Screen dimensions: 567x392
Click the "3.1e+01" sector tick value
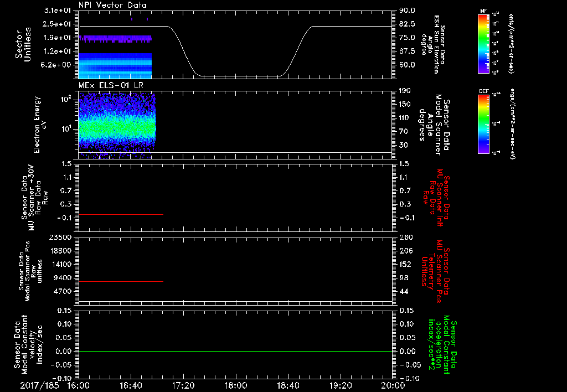click(x=57, y=11)
